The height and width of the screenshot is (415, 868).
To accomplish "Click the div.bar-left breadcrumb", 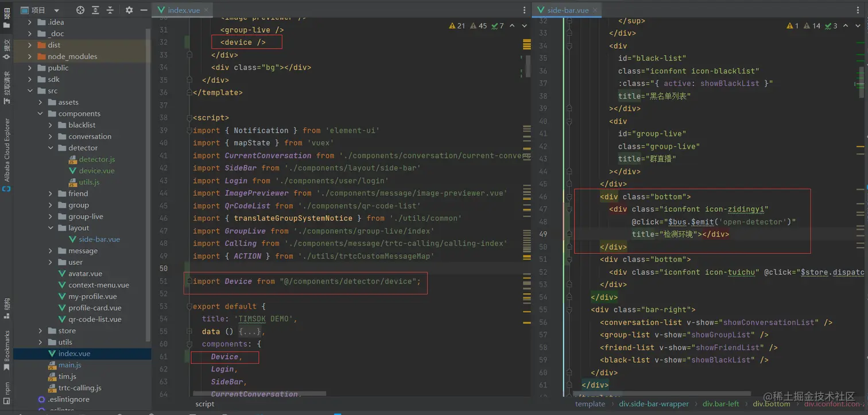I will point(721,404).
